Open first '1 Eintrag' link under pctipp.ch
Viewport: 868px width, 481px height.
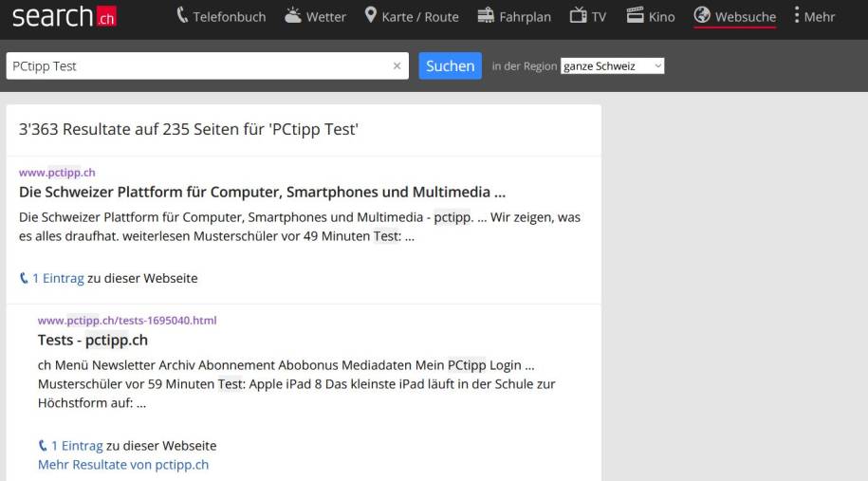(58, 278)
